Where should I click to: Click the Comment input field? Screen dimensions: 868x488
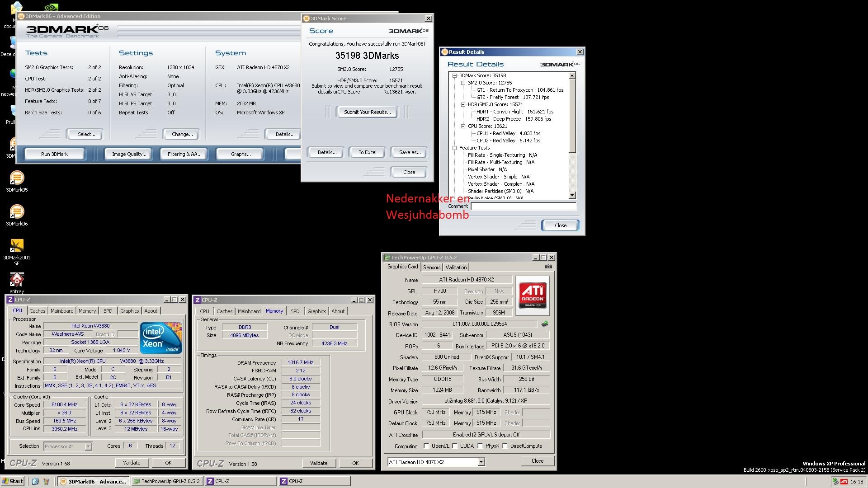tap(523, 206)
